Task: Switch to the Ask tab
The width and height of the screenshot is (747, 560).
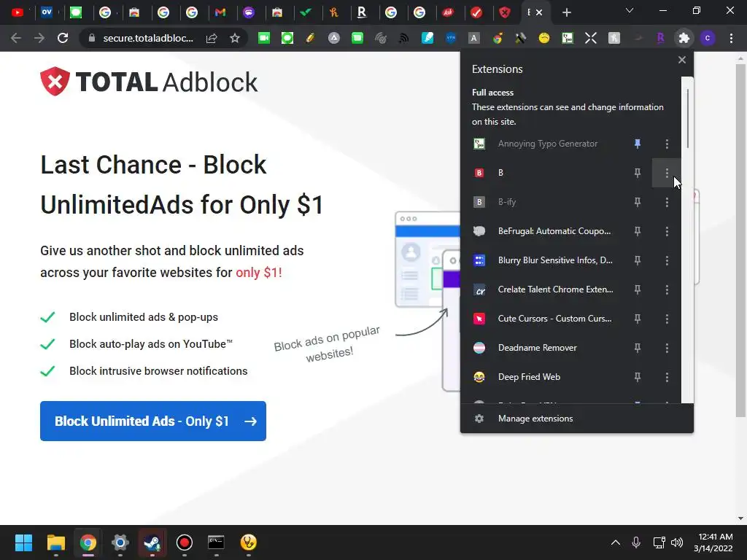Action: [448, 12]
